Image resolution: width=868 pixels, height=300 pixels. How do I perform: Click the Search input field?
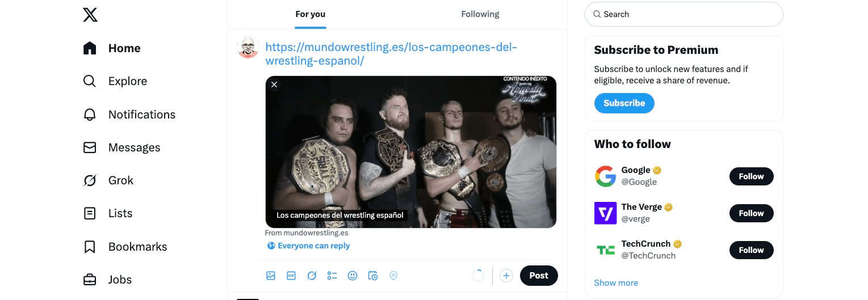click(684, 14)
